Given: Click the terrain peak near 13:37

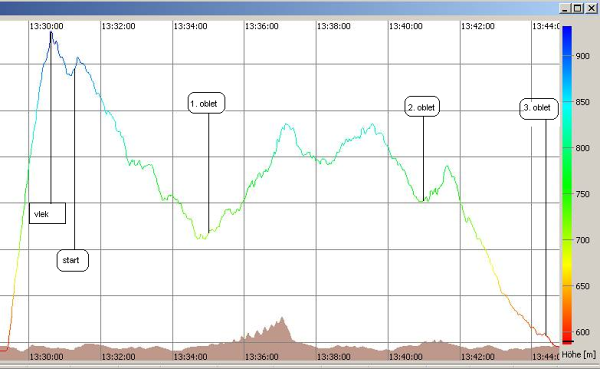Looking at the screenshot, I should pyautogui.click(x=282, y=318).
